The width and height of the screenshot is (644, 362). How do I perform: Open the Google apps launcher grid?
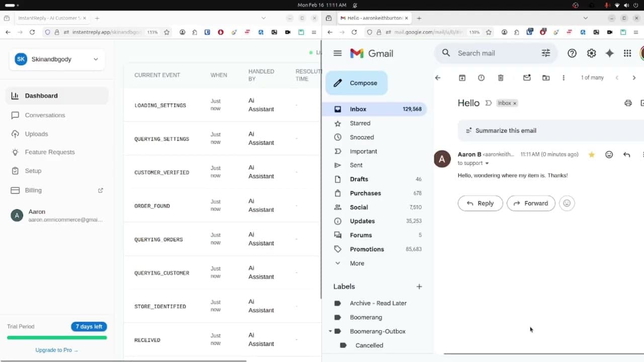[x=627, y=53]
